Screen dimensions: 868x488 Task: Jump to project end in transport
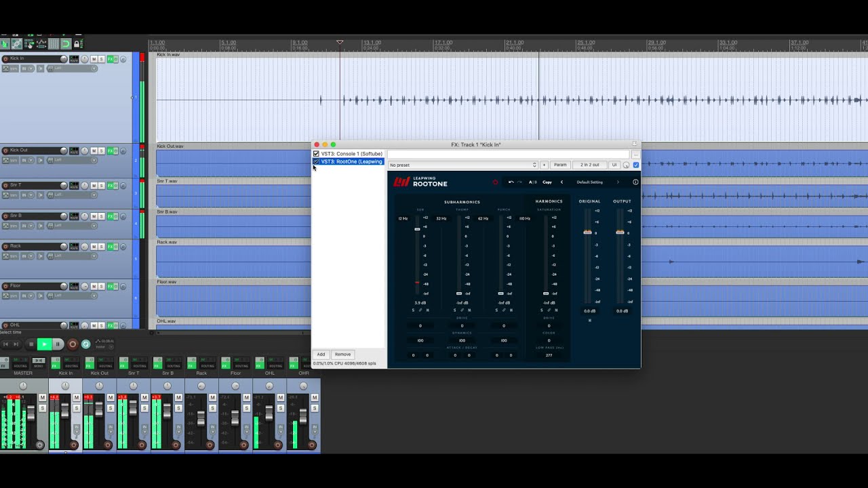(17, 344)
